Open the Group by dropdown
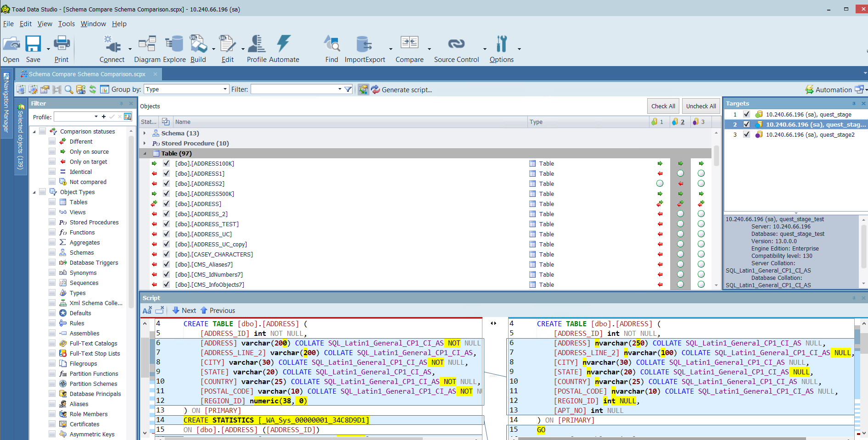868x440 pixels. [x=225, y=89]
